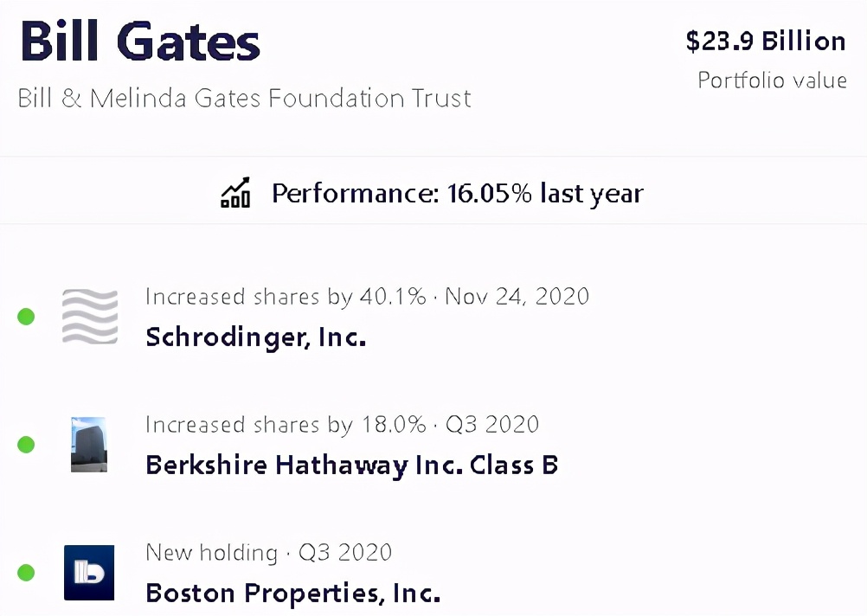
Task: Click the $23.9 Billion amount
Action: coord(765,41)
